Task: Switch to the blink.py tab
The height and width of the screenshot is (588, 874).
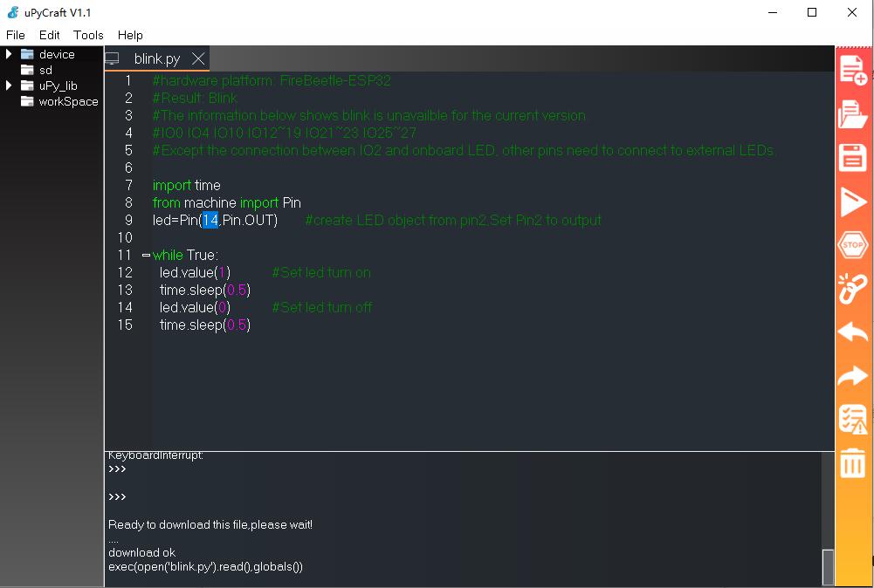Action: click(157, 58)
